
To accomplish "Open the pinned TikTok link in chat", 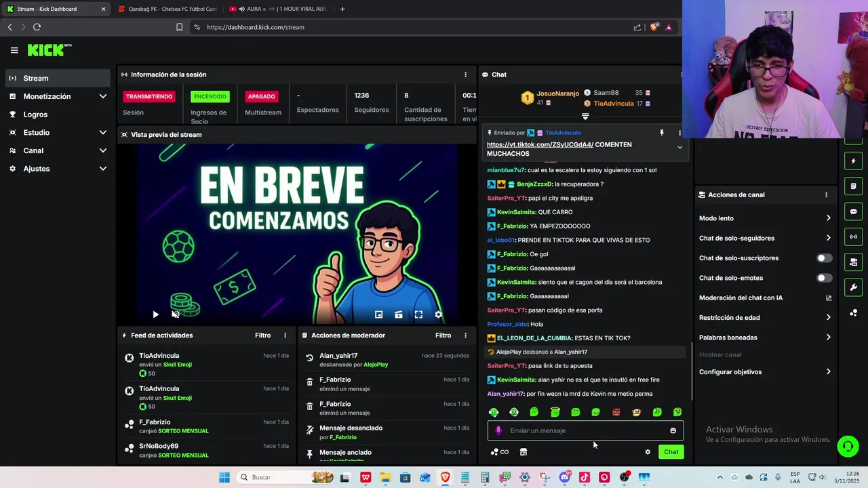I will coord(540,144).
